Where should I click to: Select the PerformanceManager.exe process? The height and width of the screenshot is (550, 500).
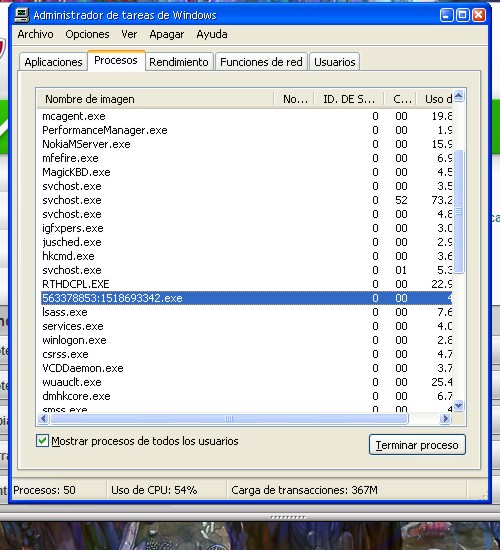[x=247, y=130]
